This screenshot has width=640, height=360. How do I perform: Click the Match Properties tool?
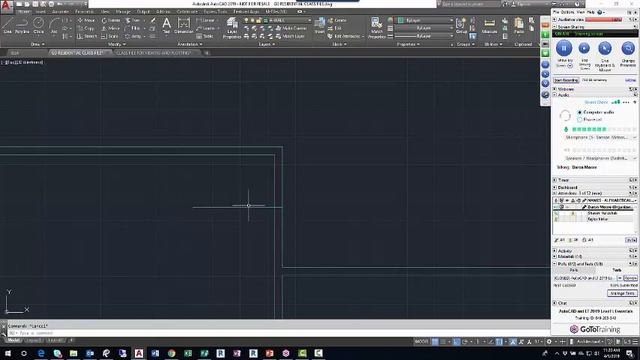coord(376,28)
